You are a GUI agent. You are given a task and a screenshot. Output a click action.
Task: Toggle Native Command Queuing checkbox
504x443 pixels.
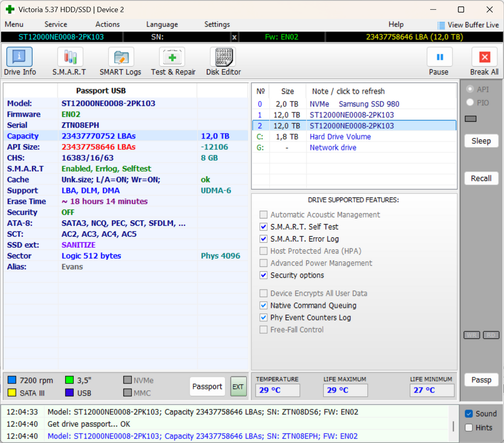tap(263, 305)
